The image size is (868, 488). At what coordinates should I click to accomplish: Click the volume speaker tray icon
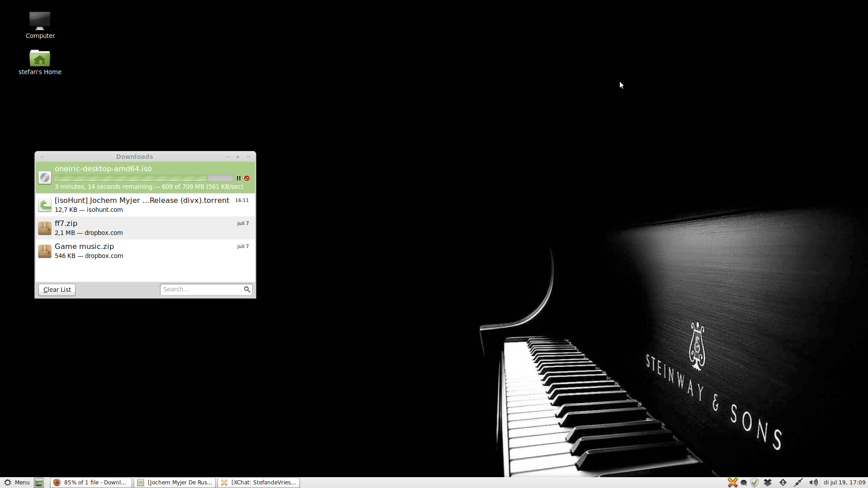click(x=813, y=483)
